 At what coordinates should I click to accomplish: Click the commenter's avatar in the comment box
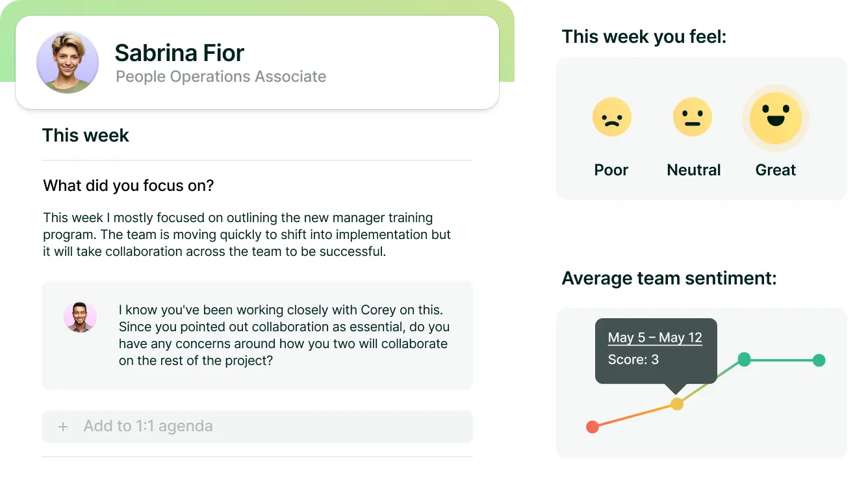pos(80,318)
